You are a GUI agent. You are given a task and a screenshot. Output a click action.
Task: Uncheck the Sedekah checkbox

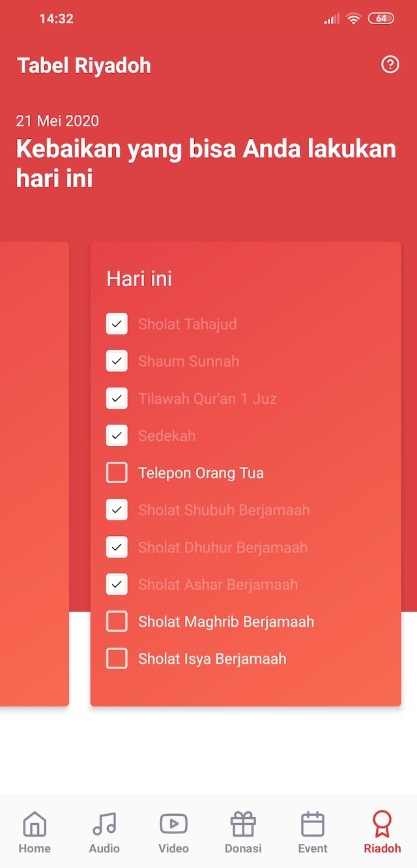click(117, 436)
